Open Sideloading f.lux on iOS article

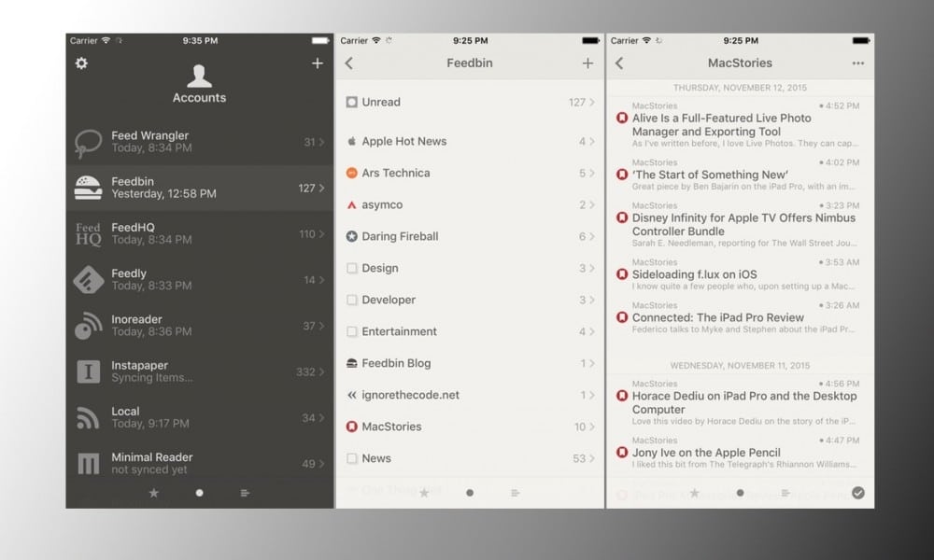coord(741,273)
